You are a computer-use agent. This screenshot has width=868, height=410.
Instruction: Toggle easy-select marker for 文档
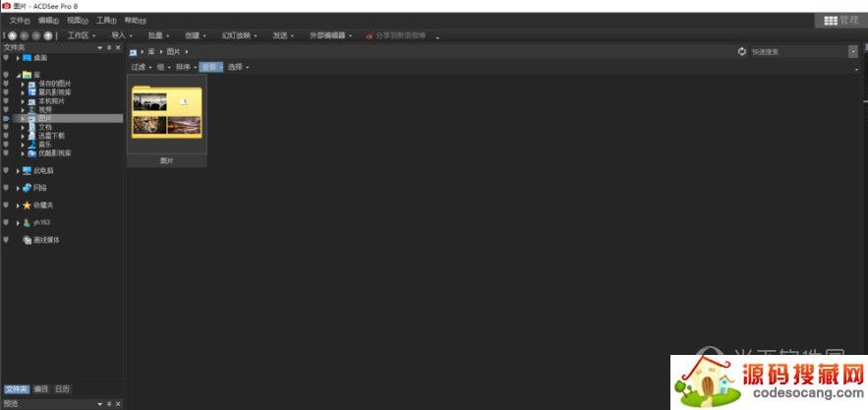point(6,127)
